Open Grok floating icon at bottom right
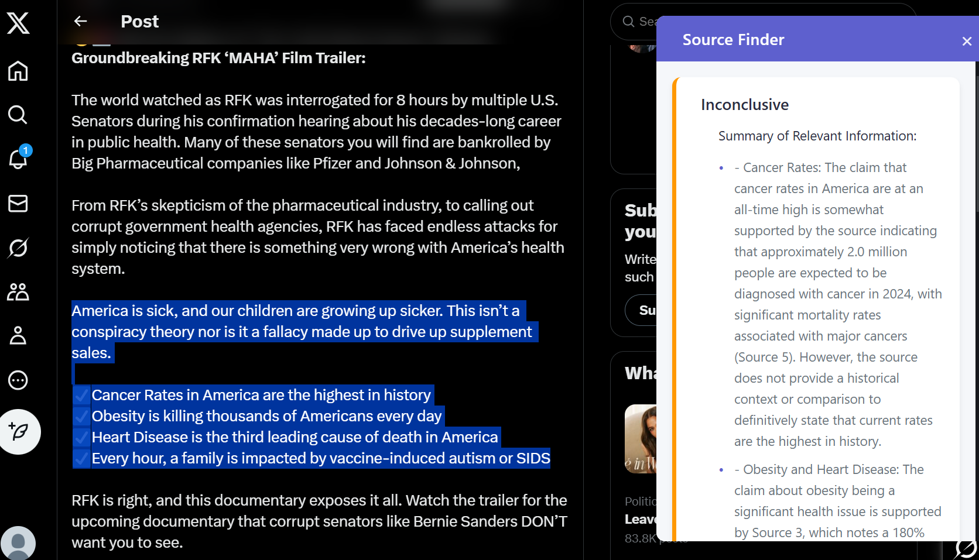The height and width of the screenshot is (560, 979). tap(964, 549)
